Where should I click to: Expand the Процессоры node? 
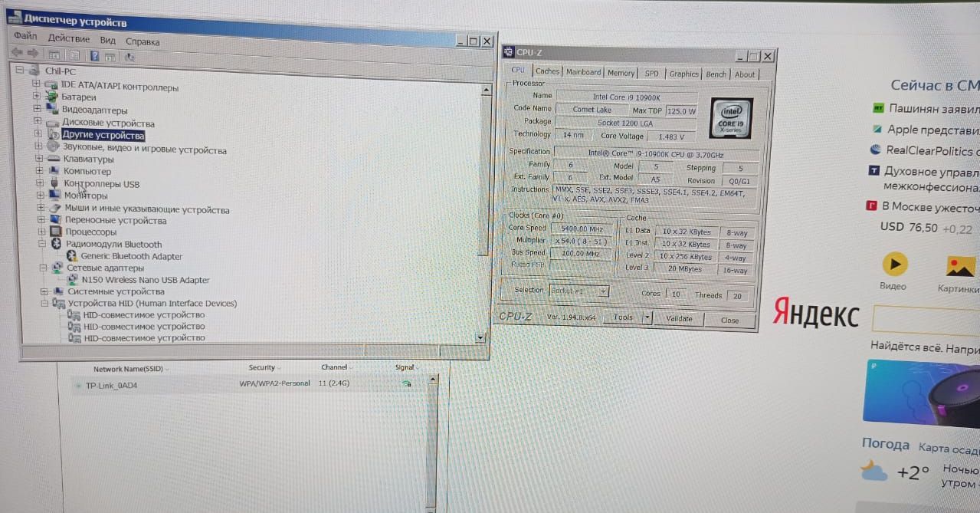pos(40,232)
